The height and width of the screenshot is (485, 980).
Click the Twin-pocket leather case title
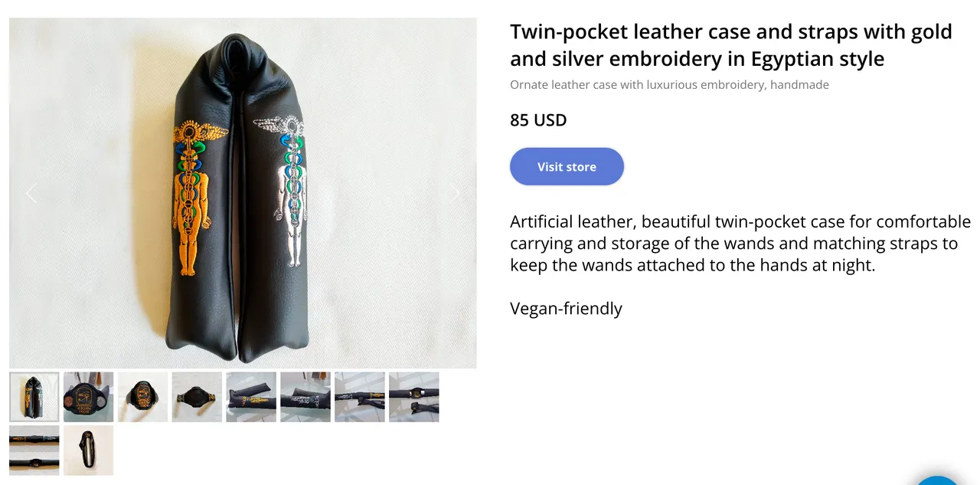[730, 45]
